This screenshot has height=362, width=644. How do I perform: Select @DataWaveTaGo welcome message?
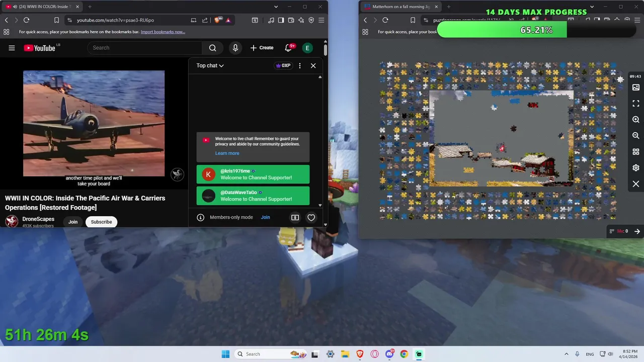[253, 196]
